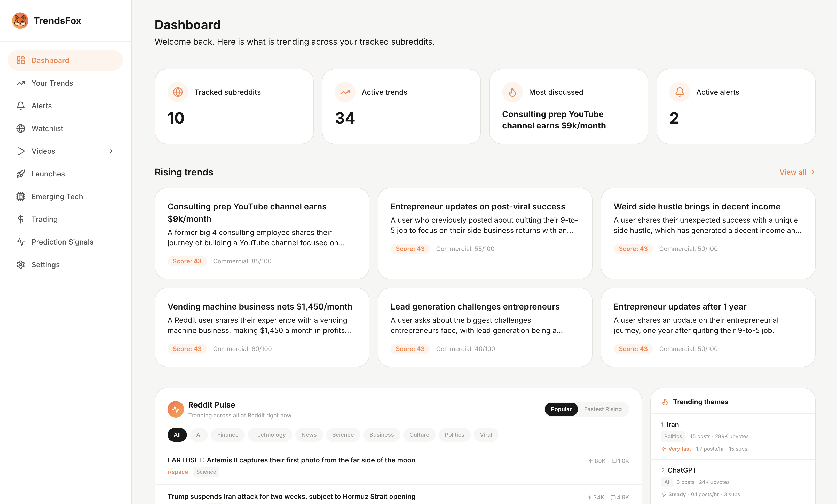Click the Alerts bell icon in sidebar
This screenshot has height=504, width=837.
click(x=21, y=106)
